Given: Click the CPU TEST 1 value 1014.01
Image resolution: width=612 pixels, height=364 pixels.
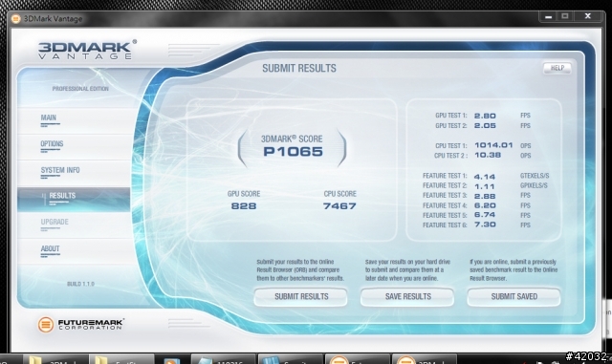Looking at the screenshot, I should click(493, 145).
